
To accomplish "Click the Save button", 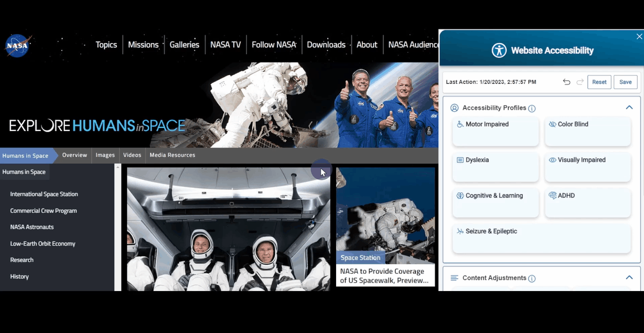I will click(x=626, y=82).
